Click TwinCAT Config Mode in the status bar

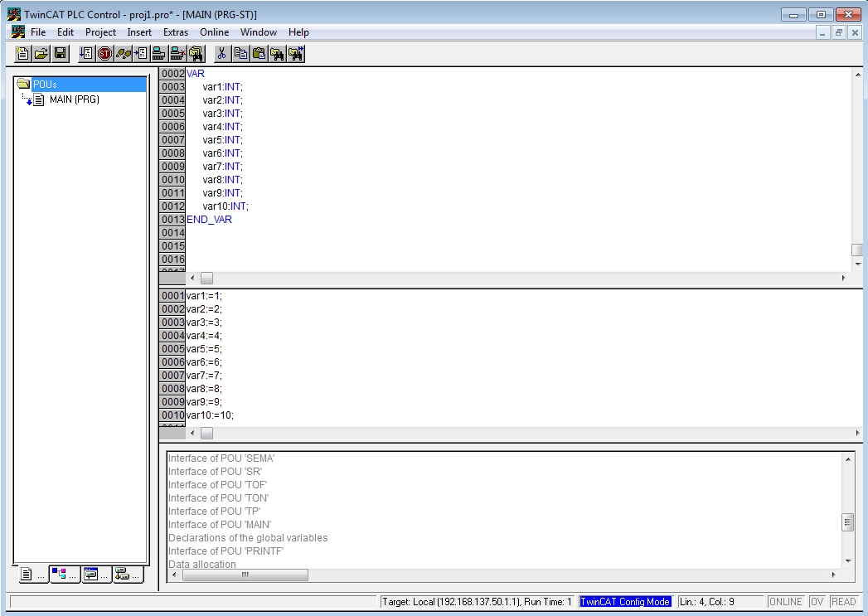(625, 601)
